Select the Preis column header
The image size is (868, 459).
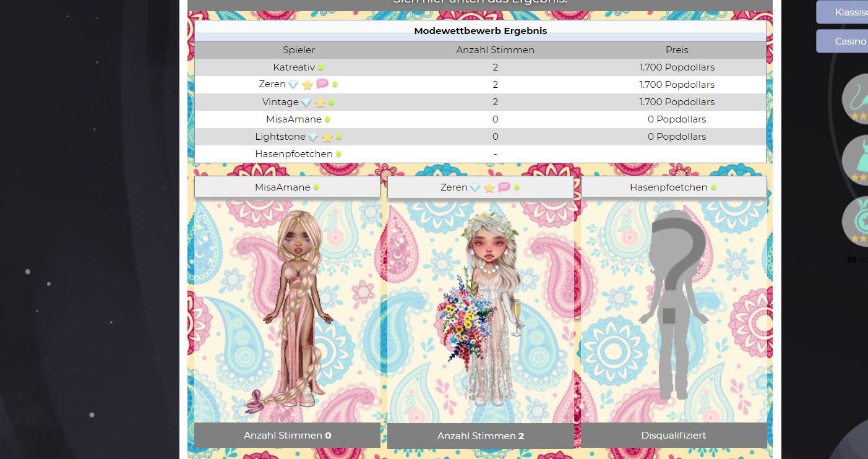(x=677, y=50)
